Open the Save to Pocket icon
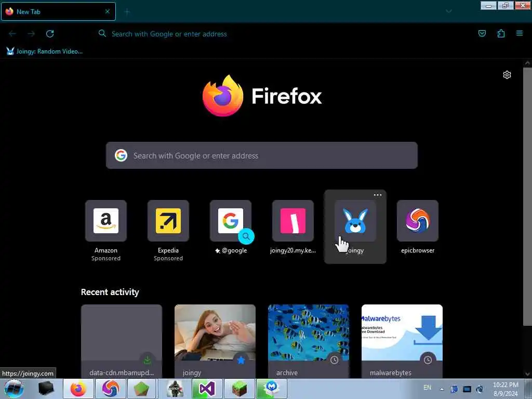Screen dimensions: 532x399 482,33
